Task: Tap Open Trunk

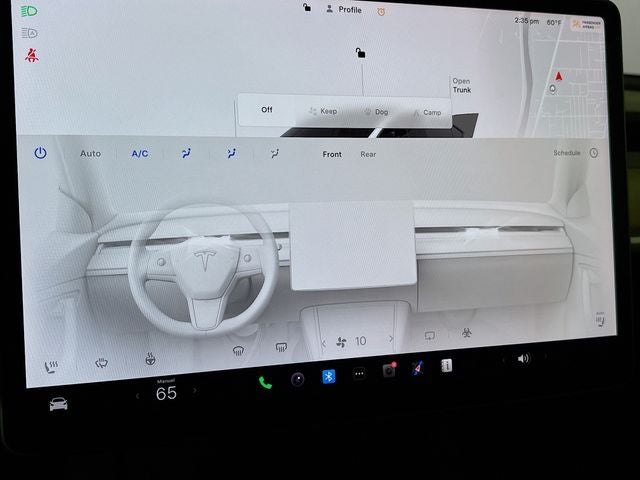Action: click(462, 85)
